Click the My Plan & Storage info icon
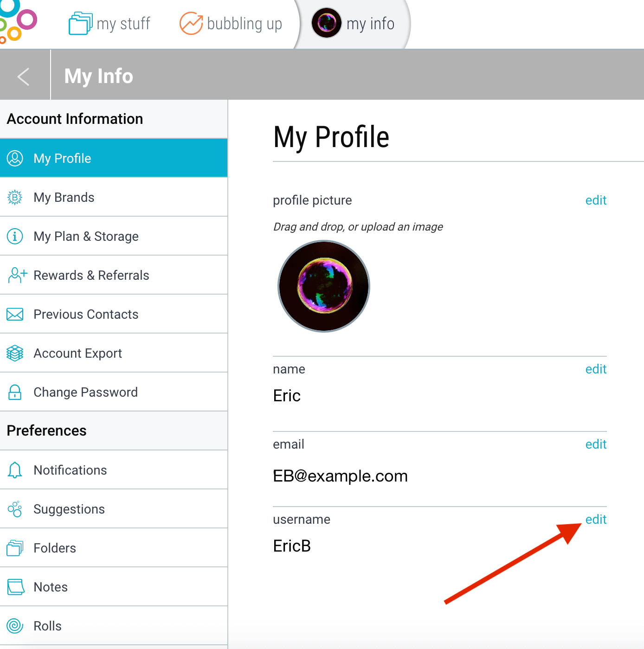644x649 pixels. (x=15, y=237)
